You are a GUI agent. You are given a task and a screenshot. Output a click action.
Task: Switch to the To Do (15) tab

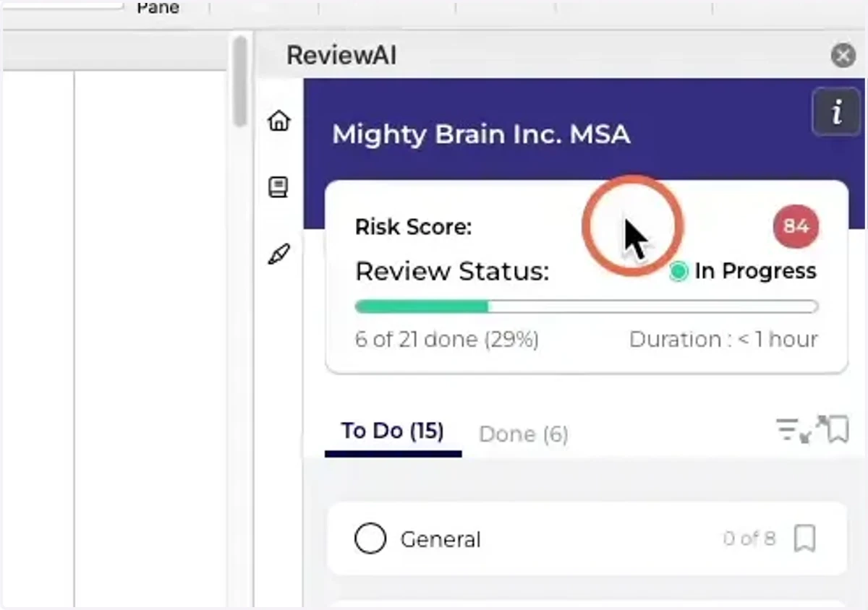point(392,431)
